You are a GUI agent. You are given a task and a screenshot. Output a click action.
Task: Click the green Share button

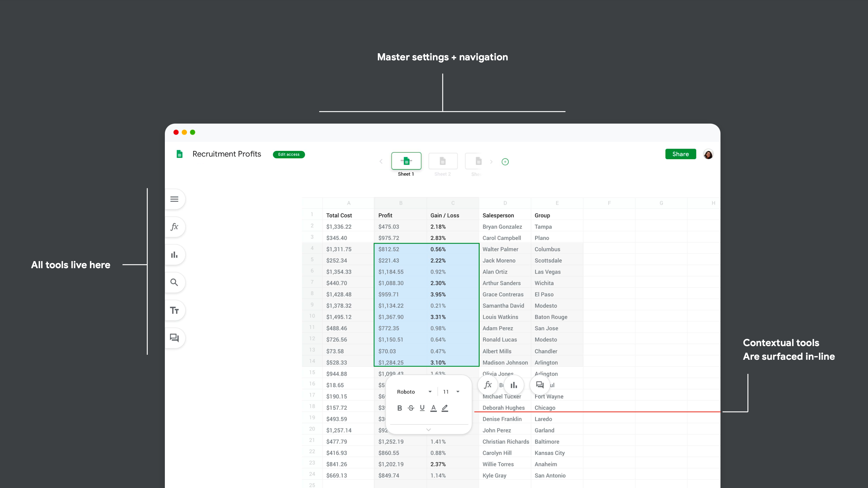point(680,154)
